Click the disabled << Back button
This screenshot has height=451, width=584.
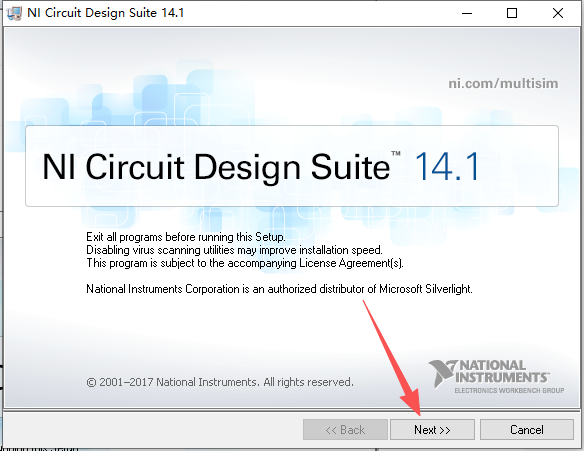(345, 429)
